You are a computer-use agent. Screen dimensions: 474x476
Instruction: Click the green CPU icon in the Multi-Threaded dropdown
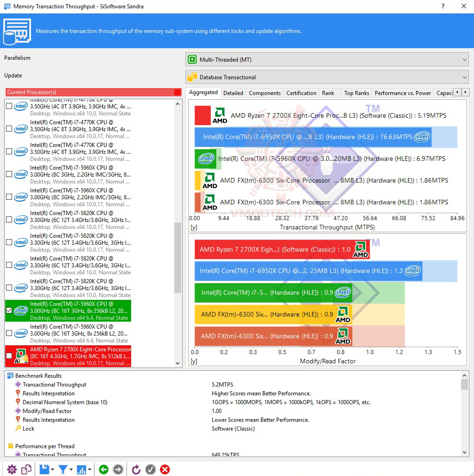pos(192,59)
